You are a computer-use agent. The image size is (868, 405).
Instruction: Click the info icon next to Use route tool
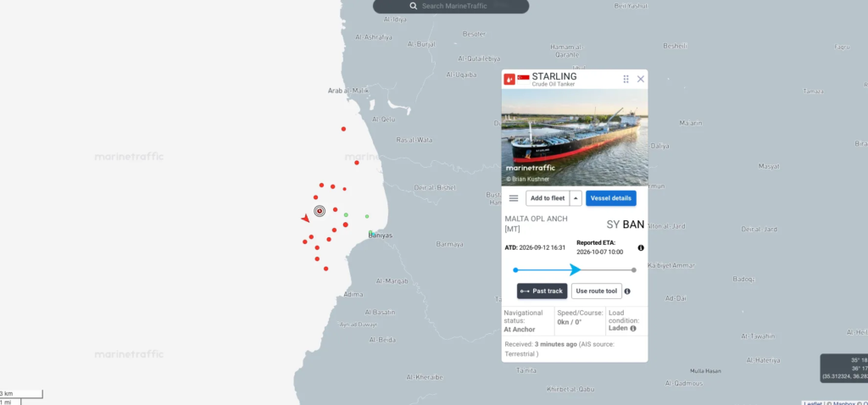point(627,291)
